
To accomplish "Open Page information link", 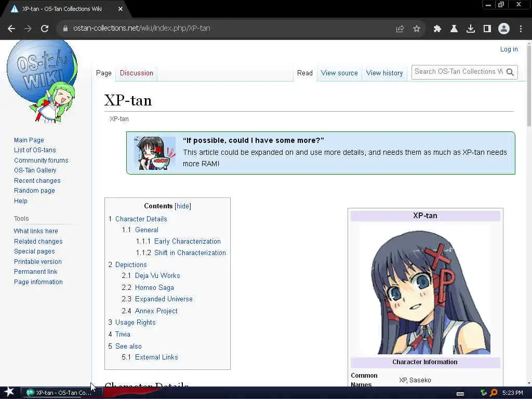I will click(x=38, y=282).
